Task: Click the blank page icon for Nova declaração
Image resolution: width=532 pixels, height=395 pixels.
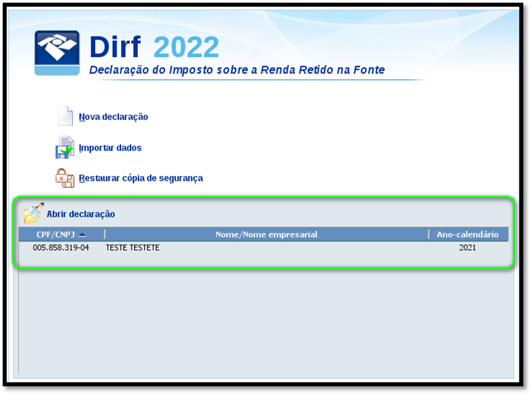Action: [x=66, y=116]
